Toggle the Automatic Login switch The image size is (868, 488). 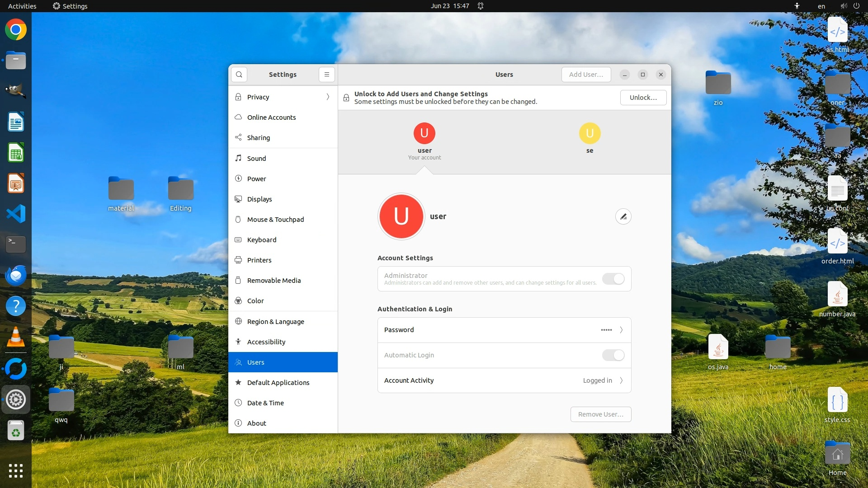click(x=613, y=355)
